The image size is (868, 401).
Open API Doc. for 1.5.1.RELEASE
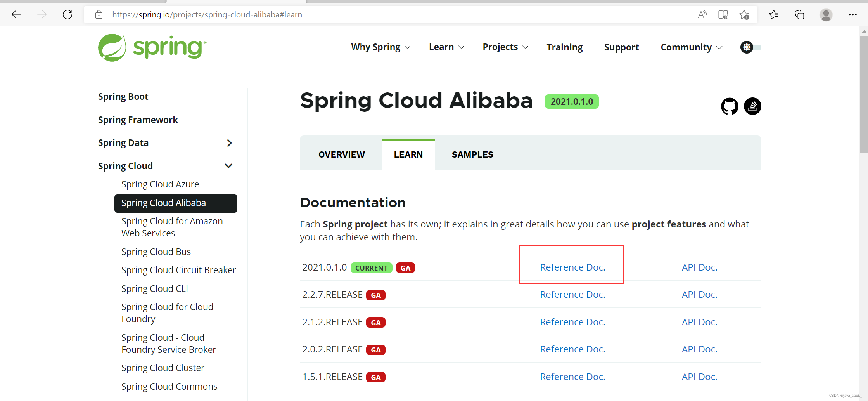(699, 377)
